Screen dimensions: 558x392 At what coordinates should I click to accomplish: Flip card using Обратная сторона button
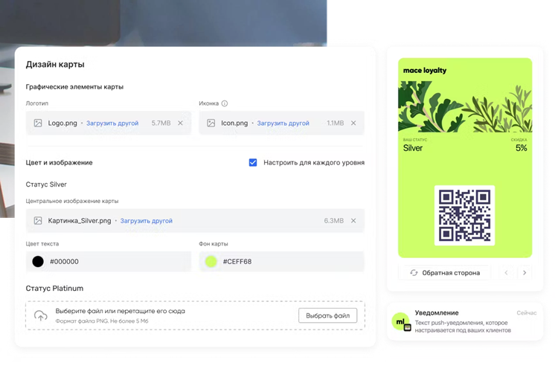(x=444, y=273)
